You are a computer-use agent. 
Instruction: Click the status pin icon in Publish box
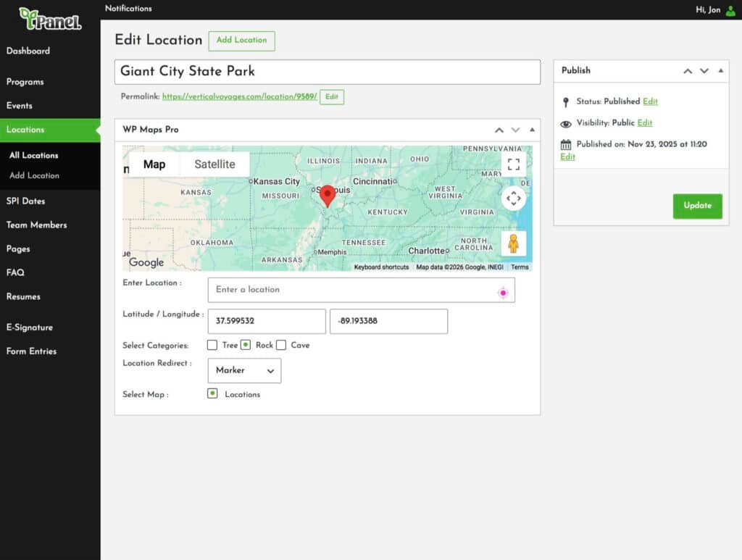[x=565, y=102]
